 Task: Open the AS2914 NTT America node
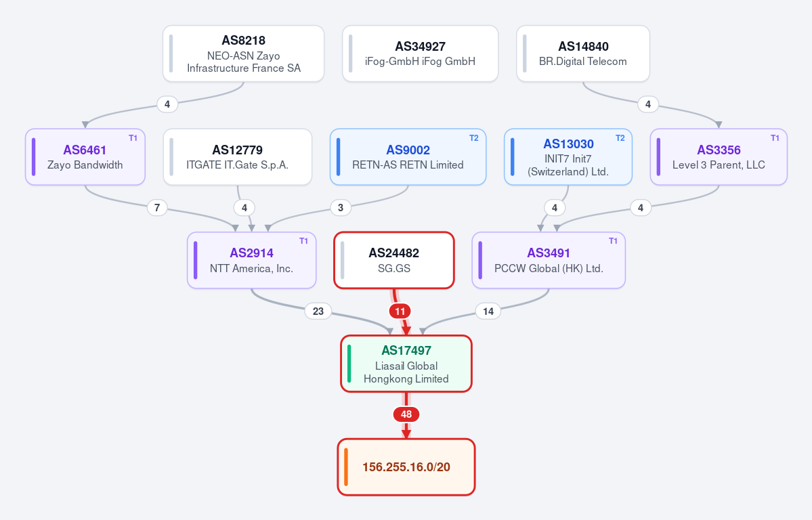(252, 260)
